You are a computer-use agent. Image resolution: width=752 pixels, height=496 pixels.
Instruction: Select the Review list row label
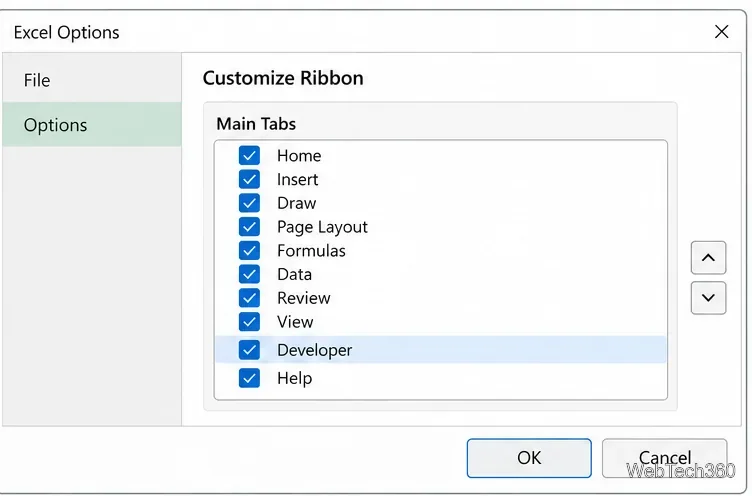coord(304,298)
